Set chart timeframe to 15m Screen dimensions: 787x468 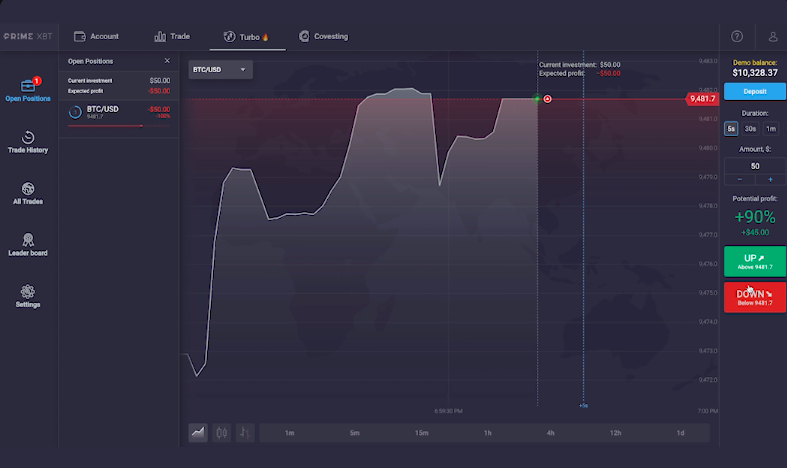[422, 433]
